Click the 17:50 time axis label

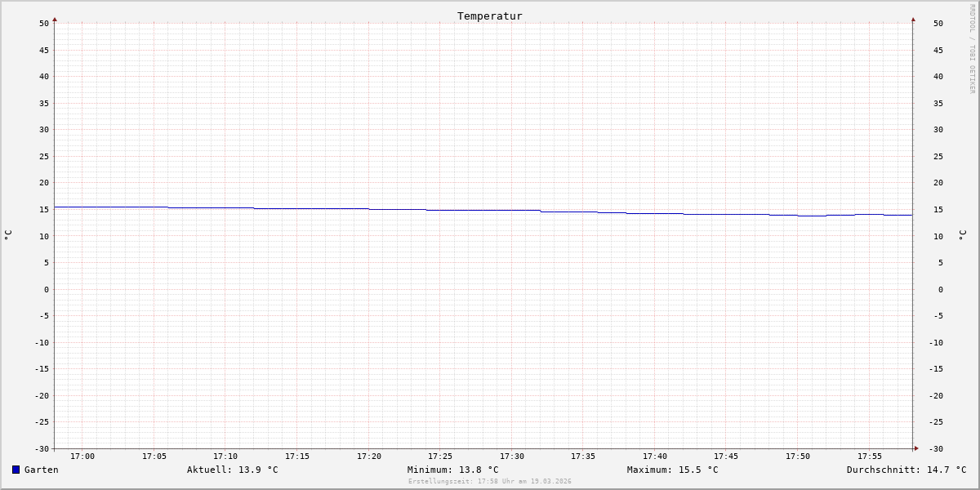coord(798,457)
